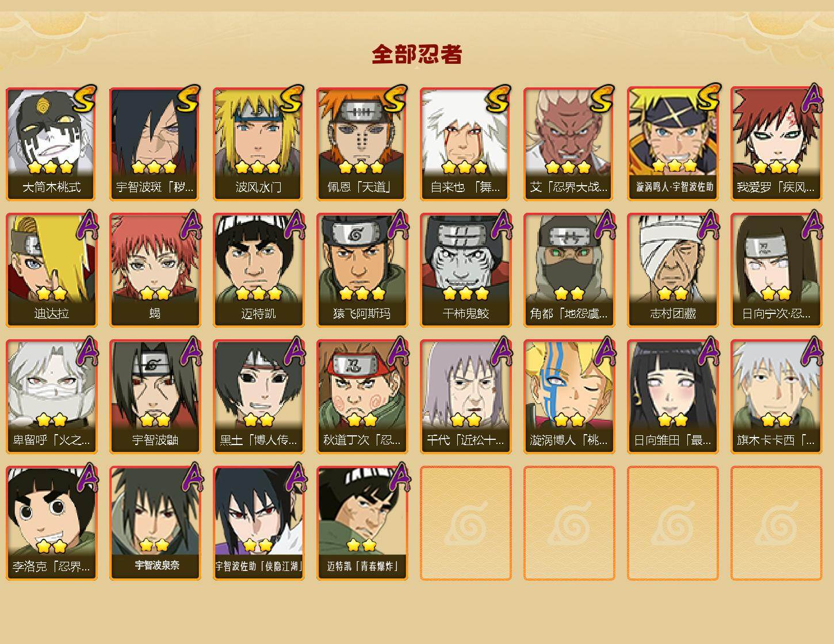Open the 波风水门 character card
Screen dimensions: 834x644
[259, 144]
